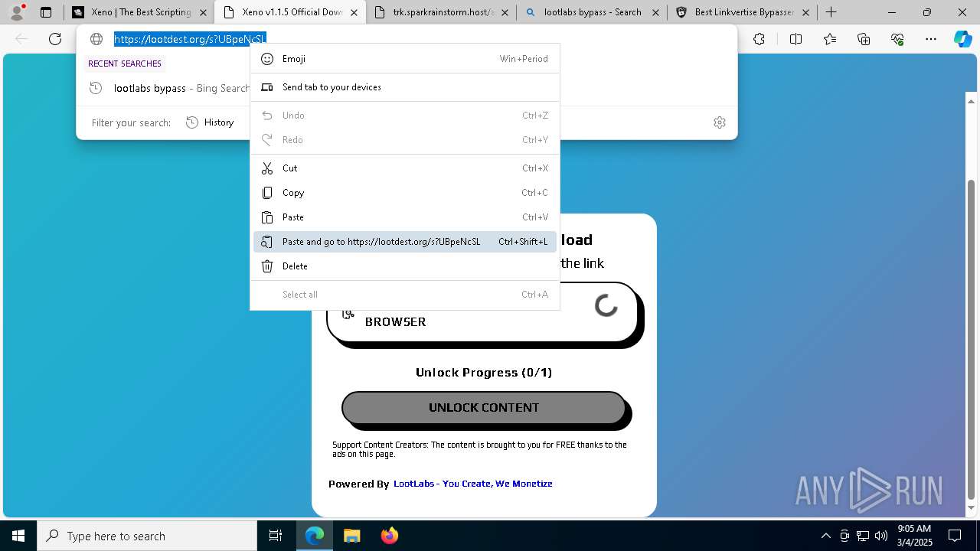Open the Windows Start menu
This screenshot has height=551, width=980.
18,536
